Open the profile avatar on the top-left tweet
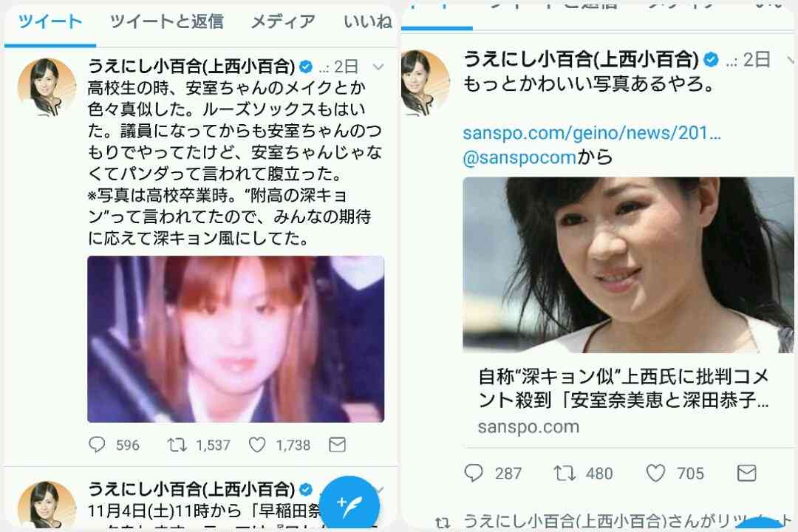 tap(47, 87)
